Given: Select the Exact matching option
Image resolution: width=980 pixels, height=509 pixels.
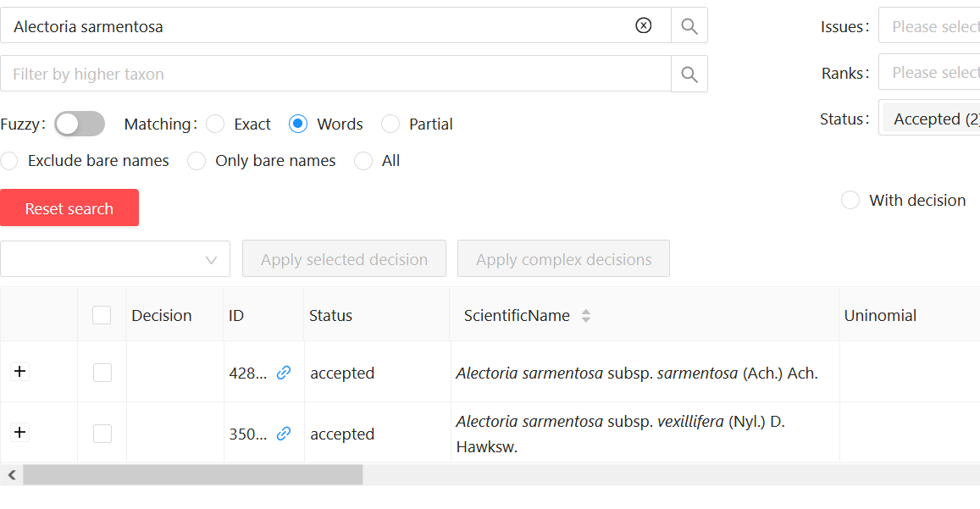Looking at the screenshot, I should pyautogui.click(x=214, y=124).
